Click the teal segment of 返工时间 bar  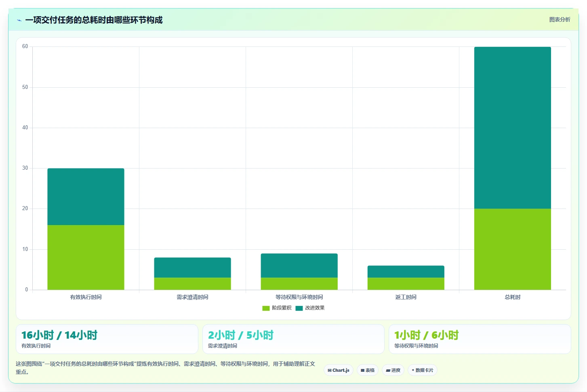406,272
